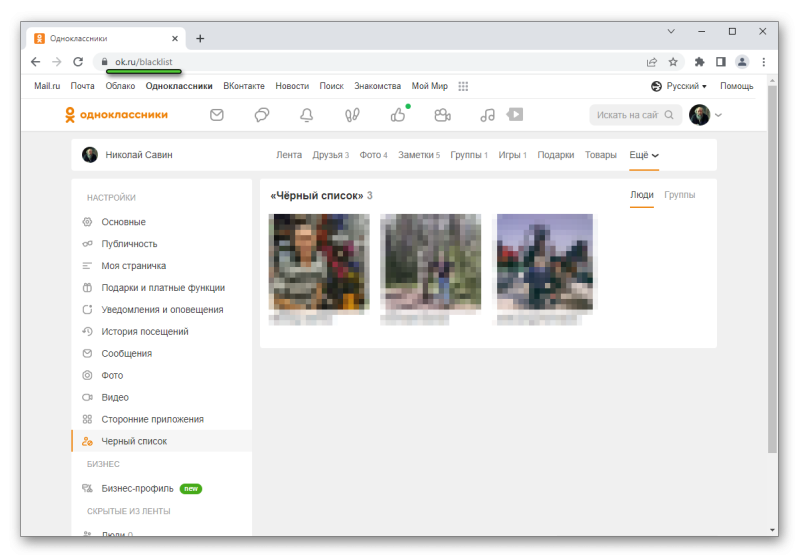Open Уведомления и оповещения settings
The image size is (800, 558).
tap(162, 310)
